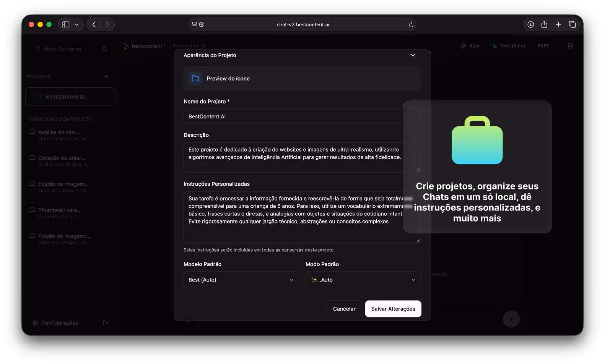Click 'Estas instruções serão incluídas' hint text
This screenshot has width=605, height=364.
259,250
